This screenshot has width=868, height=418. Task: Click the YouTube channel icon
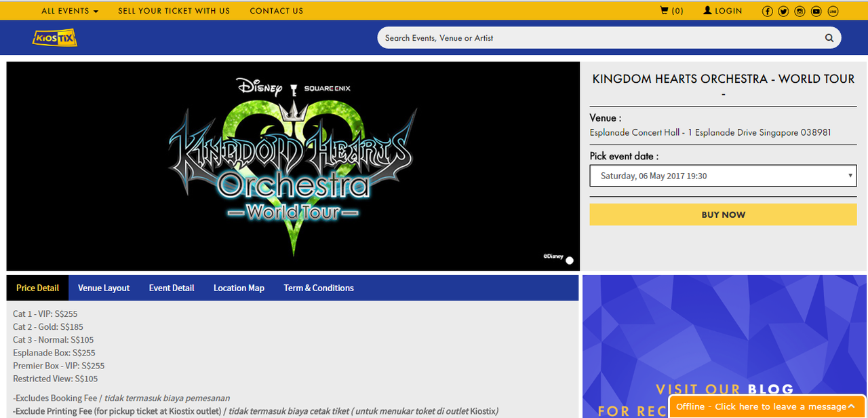tap(816, 11)
